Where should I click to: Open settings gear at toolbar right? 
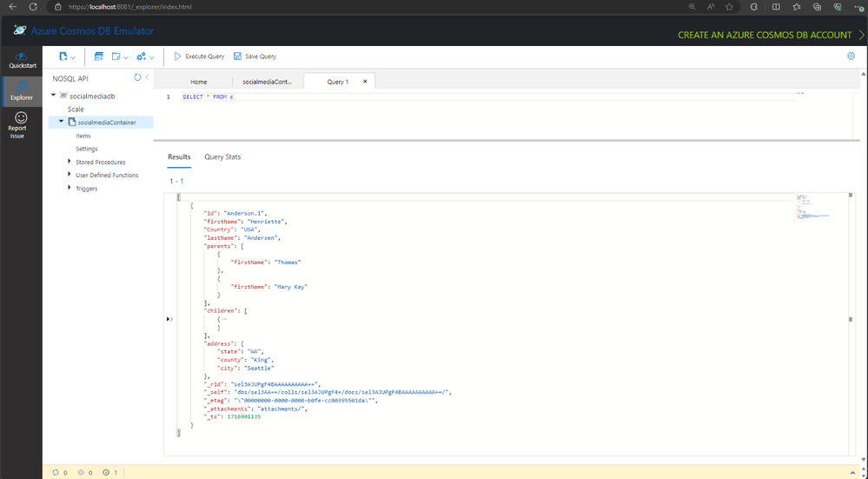pos(851,56)
